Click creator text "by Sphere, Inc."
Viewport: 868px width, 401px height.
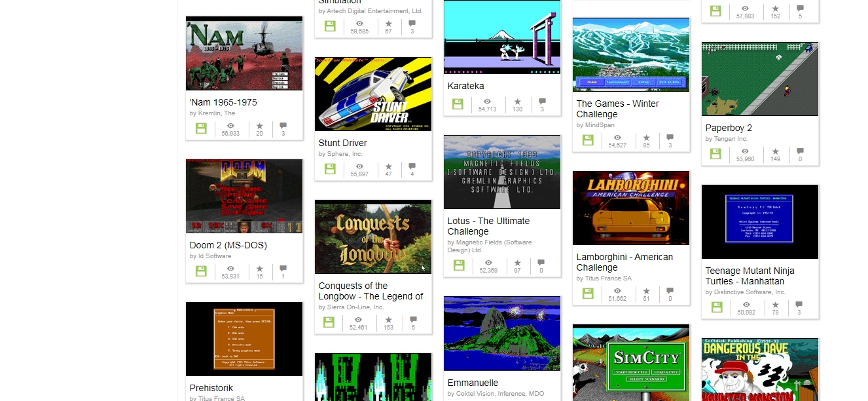pyautogui.click(x=340, y=154)
